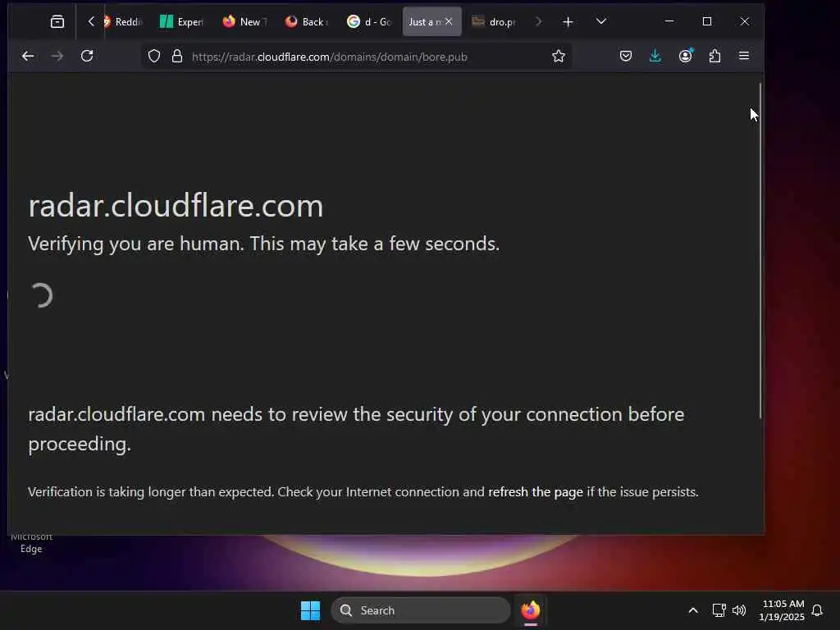Maximize the Firefox window
The width and height of the screenshot is (840, 630).
pyautogui.click(x=707, y=21)
